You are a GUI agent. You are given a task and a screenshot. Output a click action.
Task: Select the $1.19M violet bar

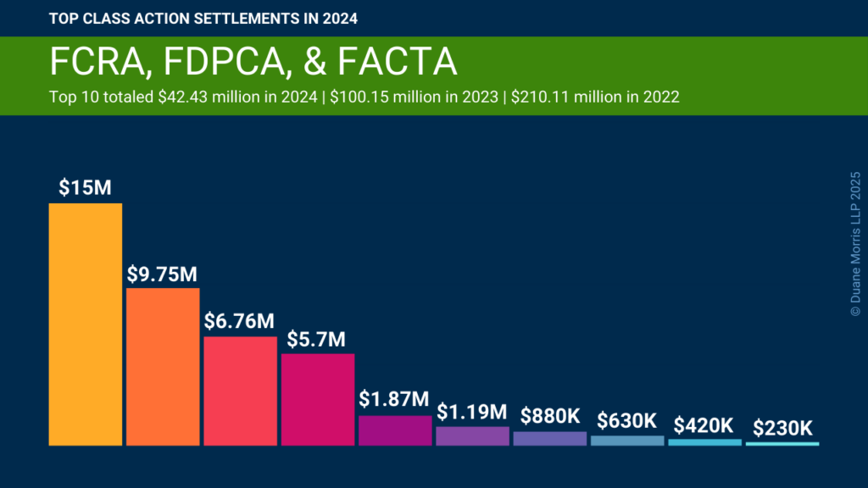click(x=473, y=436)
